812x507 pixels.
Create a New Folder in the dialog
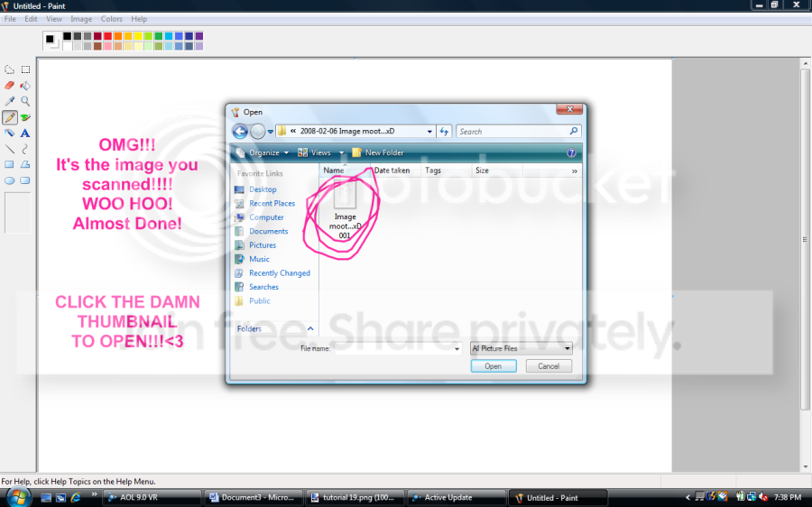(x=377, y=152)
